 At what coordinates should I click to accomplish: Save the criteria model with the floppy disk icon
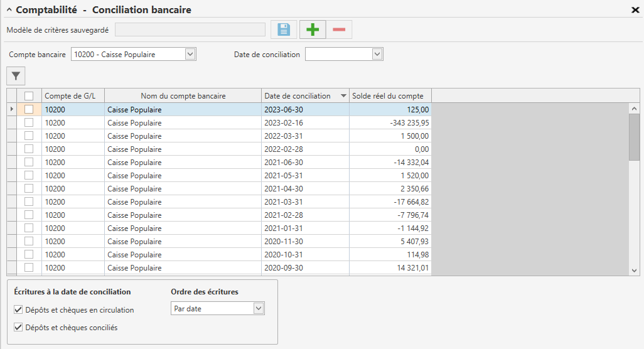pyautogui.click(x=284, y=30)
